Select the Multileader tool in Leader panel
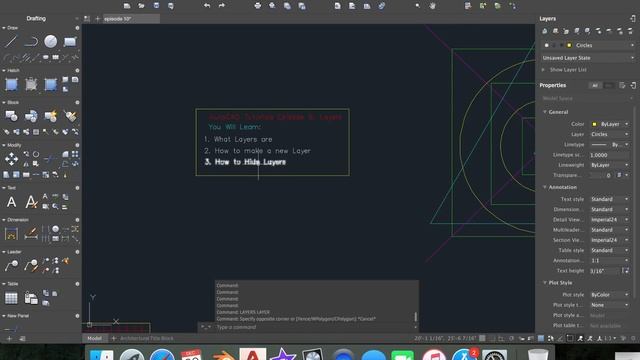 click(11, 266)
